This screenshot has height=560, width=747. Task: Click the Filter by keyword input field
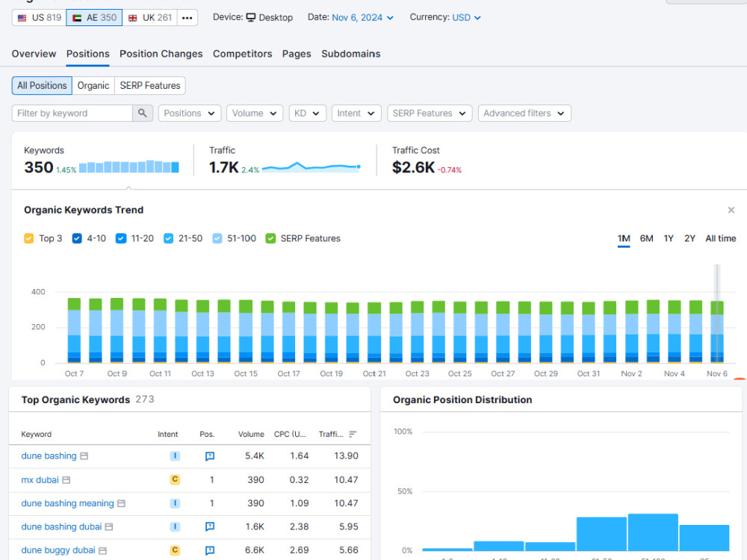[x=72, y=113]
